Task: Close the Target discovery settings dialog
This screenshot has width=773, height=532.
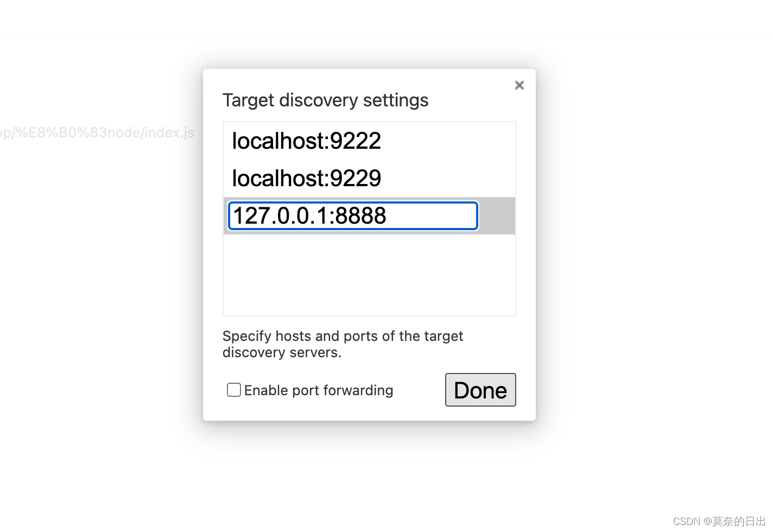Action: pyautogui.click(x=519, y=85)
